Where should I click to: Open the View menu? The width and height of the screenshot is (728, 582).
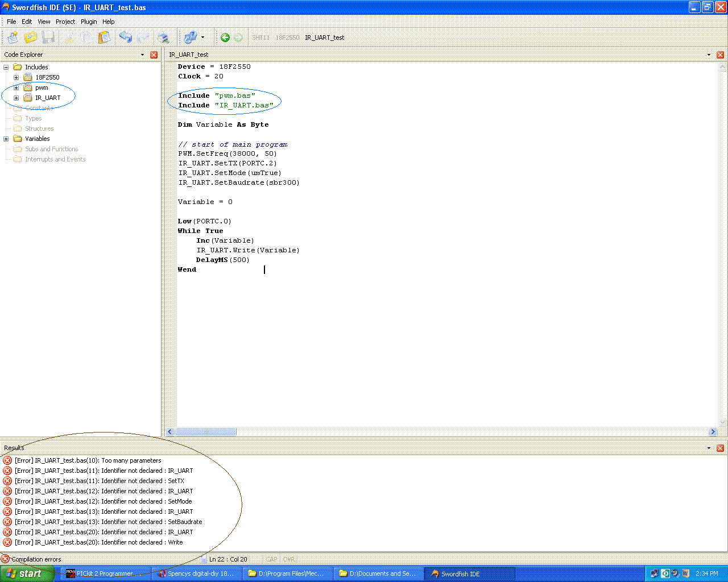click(44, 22)
